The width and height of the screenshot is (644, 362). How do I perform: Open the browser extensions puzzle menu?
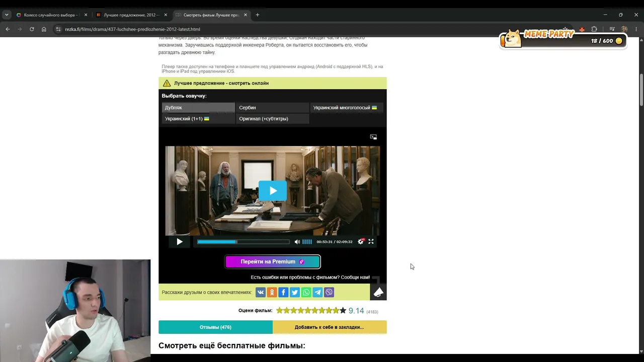[x=594, y=29]
